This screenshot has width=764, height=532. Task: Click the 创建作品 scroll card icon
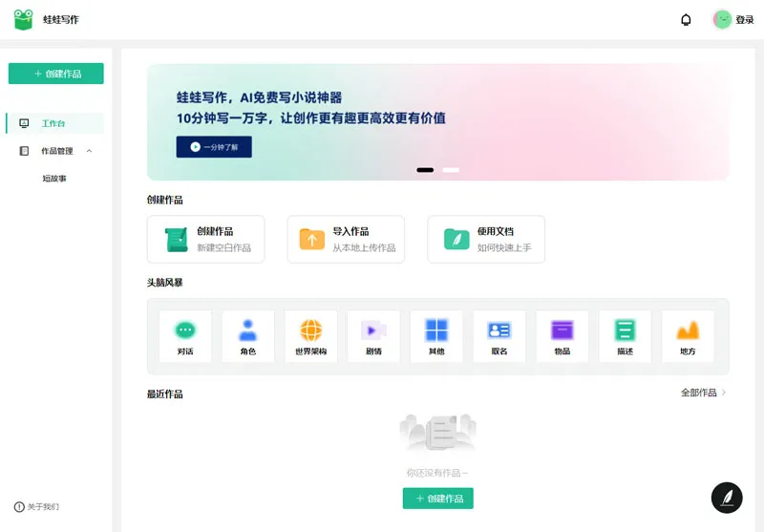coord(177,240)
